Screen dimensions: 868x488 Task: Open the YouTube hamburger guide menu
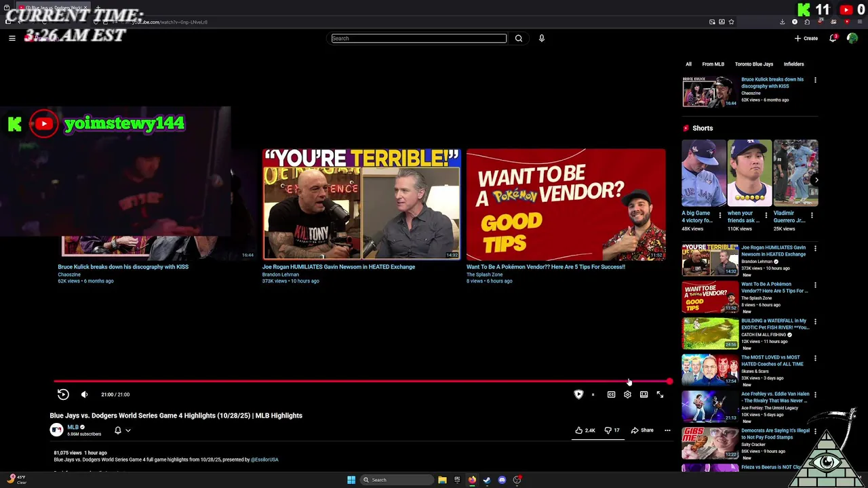coord(12,38)
